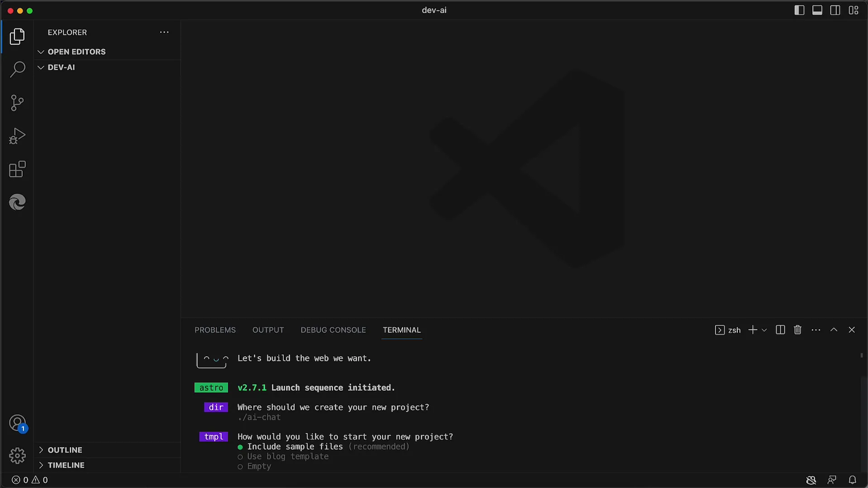Screen dimensions: 868x488
Task: Click the astro badge in terminal
Action: click(211, 388)
